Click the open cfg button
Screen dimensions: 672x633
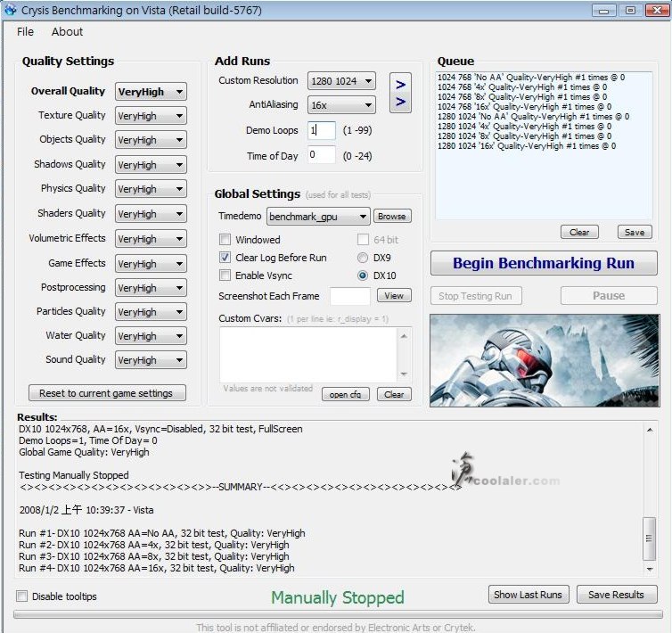(x=346, y=394)
